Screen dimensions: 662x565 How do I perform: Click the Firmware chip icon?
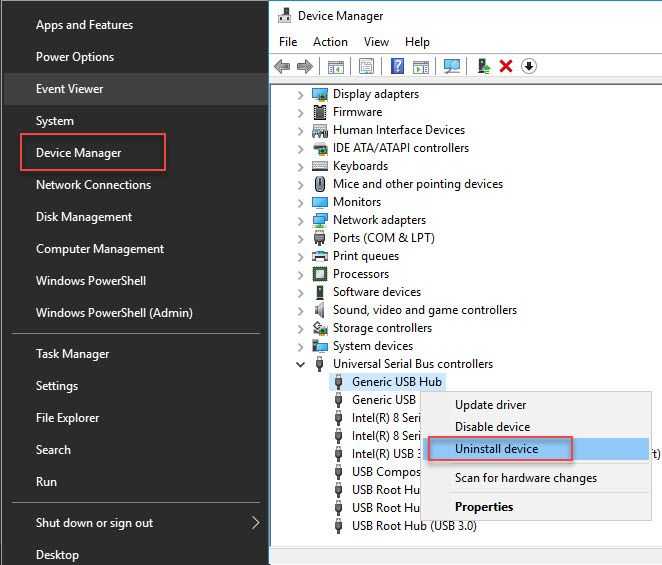click(320, 112)
